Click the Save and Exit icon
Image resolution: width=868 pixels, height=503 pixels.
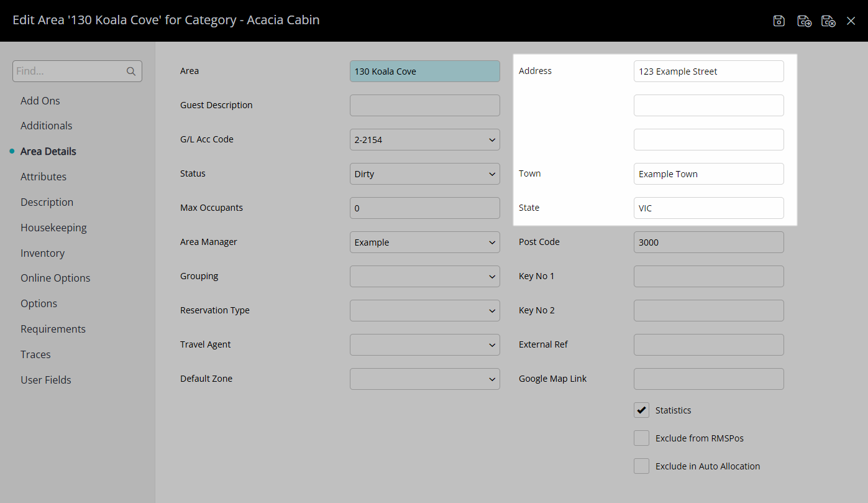(x=828, y=21)
